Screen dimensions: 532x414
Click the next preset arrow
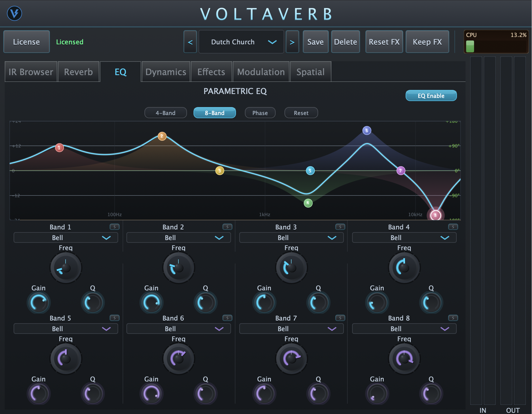[292, 42]
